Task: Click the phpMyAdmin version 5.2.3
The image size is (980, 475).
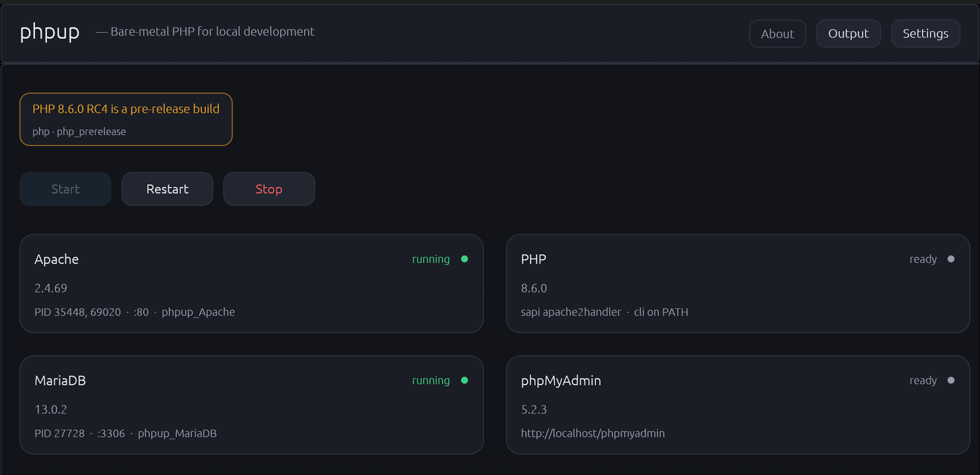Action: click(x=534, y=409)
